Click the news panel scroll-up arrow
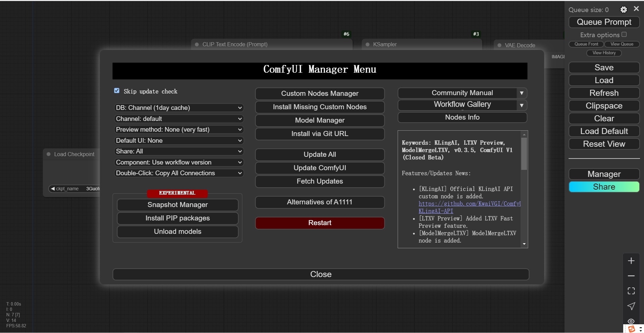644x333 pixels. pyautogui.click(x=524, y=134)
